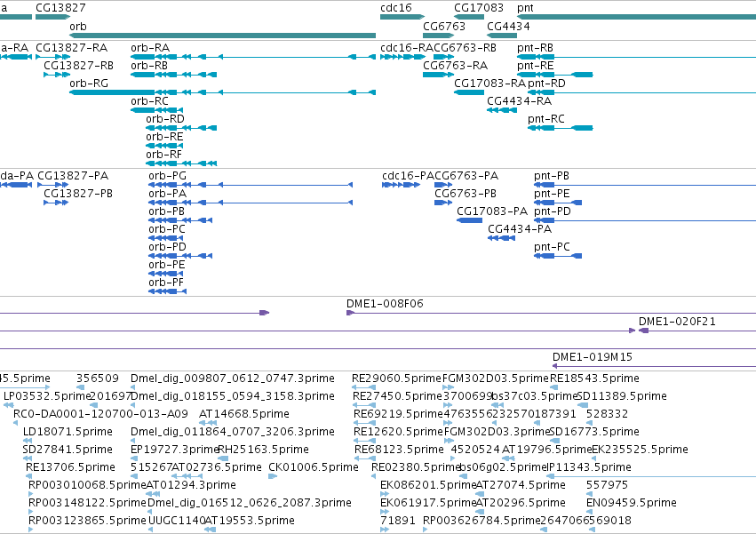Select transcript CG13827-RA
This screenshot has height=534, width=756.
(71, 48)
